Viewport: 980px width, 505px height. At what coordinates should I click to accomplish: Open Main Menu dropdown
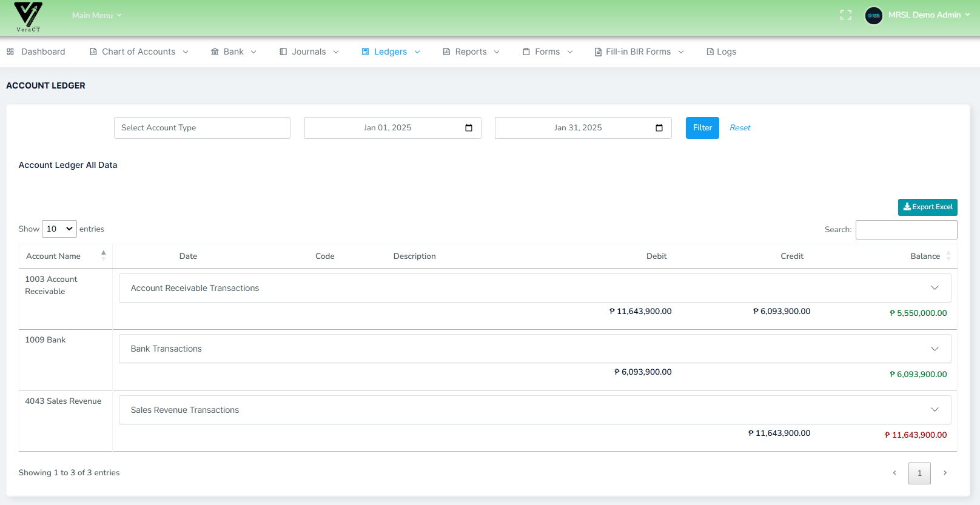click(97, 15)
